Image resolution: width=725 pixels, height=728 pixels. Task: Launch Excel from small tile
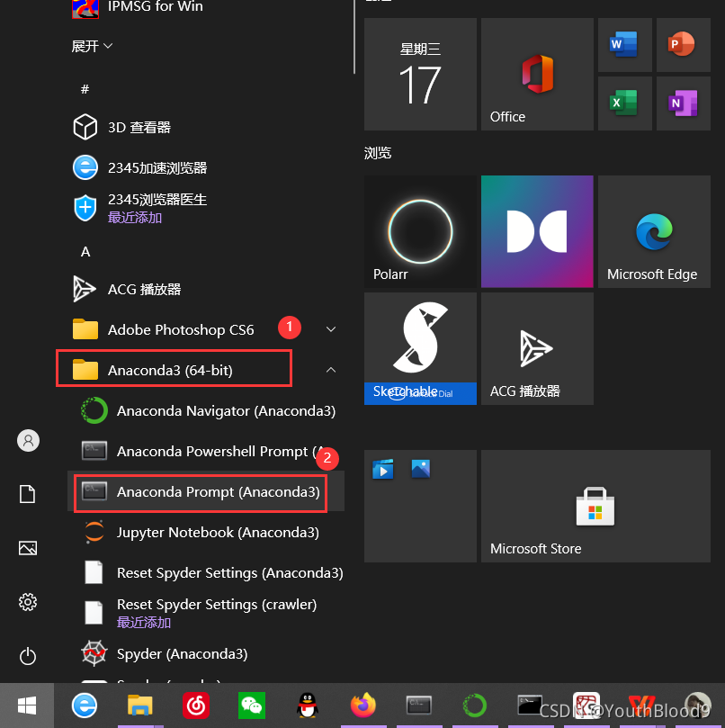[x=625, y=103]
